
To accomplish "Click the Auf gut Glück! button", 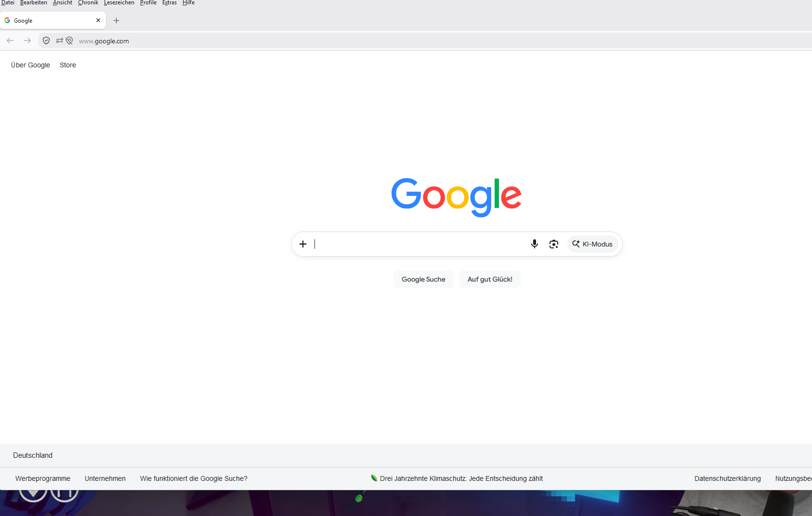I will [x=490, y=279].
